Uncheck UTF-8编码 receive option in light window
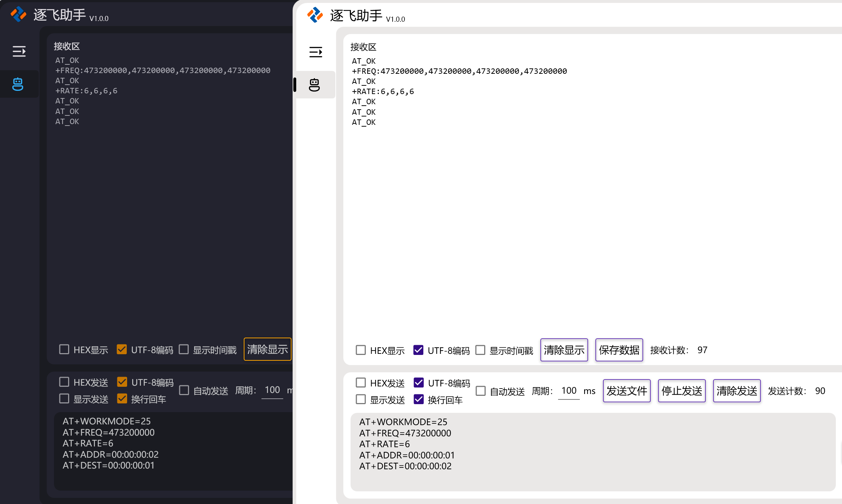The image size is (842, 504). point(418,350)
